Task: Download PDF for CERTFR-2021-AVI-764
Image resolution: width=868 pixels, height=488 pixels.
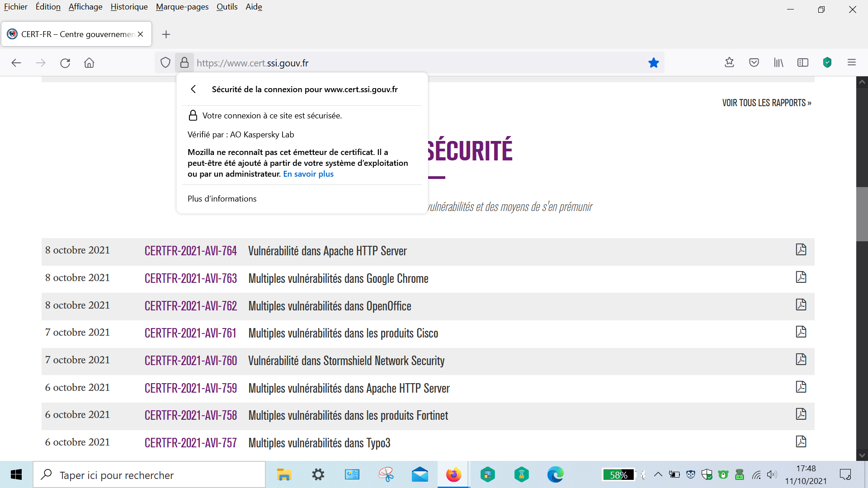Action: pos(801,250)
